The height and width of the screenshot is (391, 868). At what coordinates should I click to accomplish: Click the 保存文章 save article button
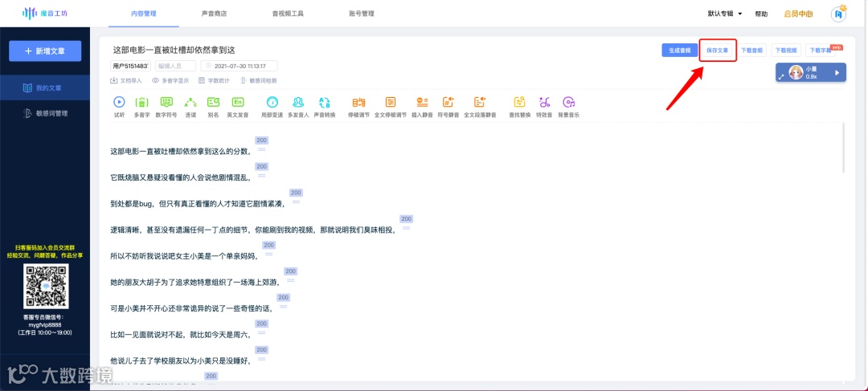click(x=718, y=50)
